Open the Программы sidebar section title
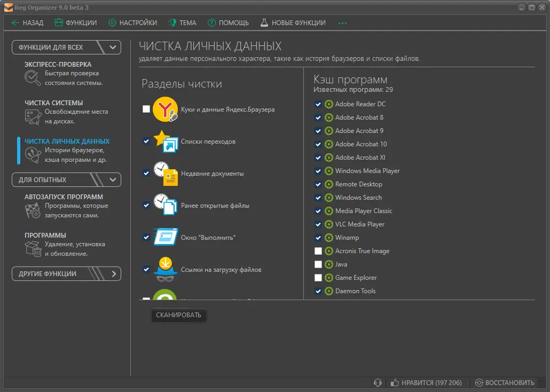 click(x=45, y=235)
